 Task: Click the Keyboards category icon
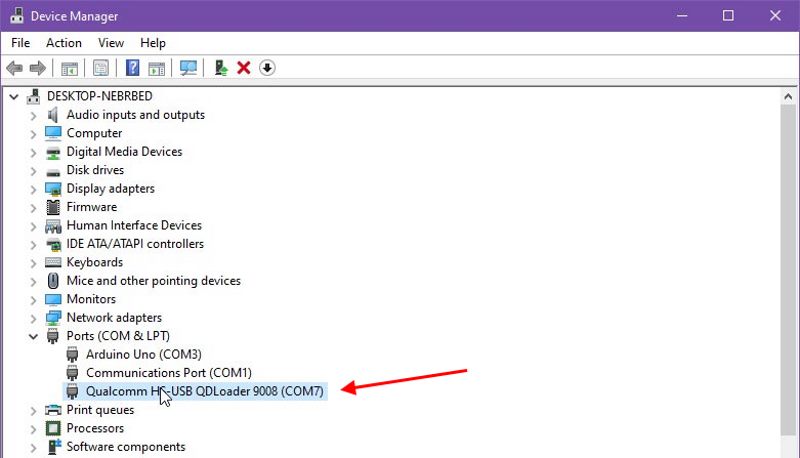53,262
